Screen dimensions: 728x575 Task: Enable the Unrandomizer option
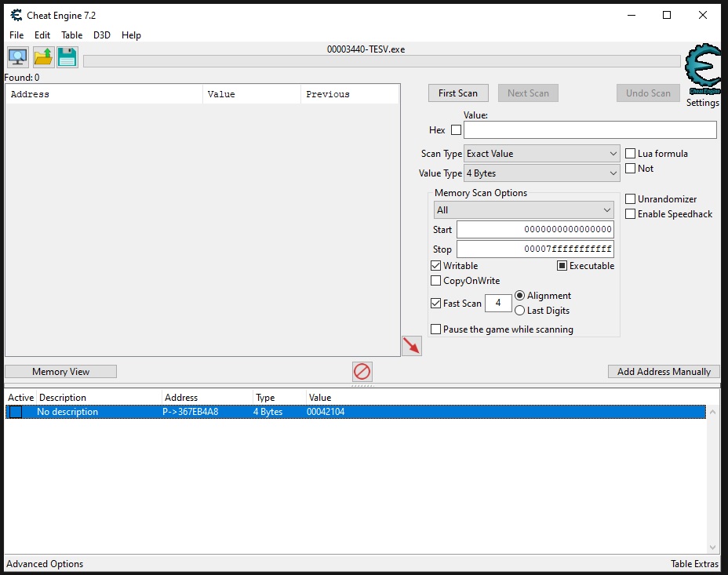630,199
